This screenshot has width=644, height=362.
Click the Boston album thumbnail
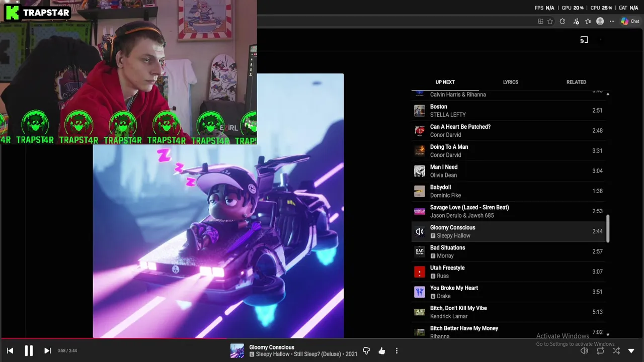coord(419,111)
